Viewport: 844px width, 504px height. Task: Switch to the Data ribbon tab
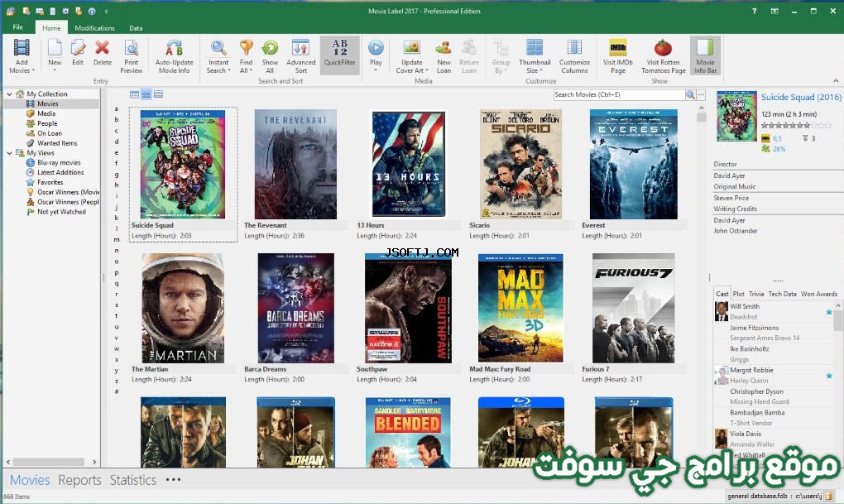pyautogui.click(x=136, y=28)
